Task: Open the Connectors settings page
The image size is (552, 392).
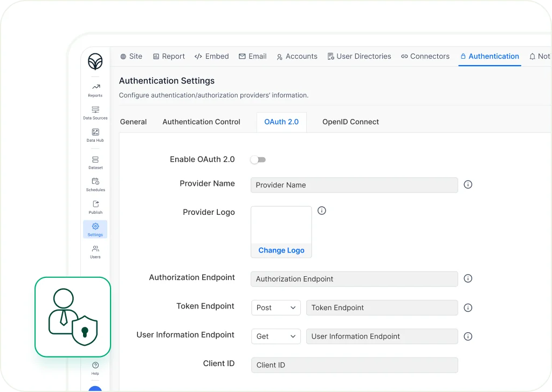Action: pyautogui.click(x=425, y=56)
